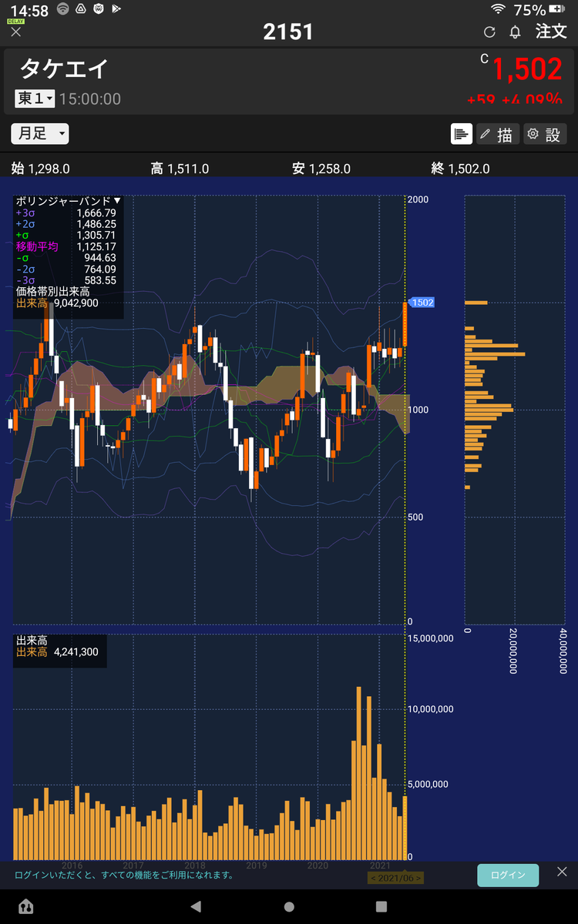The height and width of the screenshot is (924, 578).
Task: Click the 始 1,298.0 open value
Action: [x=41, y=169]
